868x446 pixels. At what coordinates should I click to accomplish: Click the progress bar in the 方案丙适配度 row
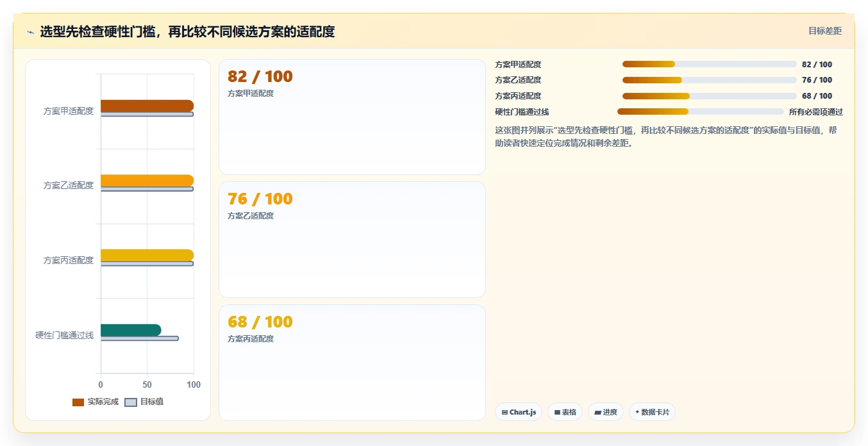click(x=710, y=96)
